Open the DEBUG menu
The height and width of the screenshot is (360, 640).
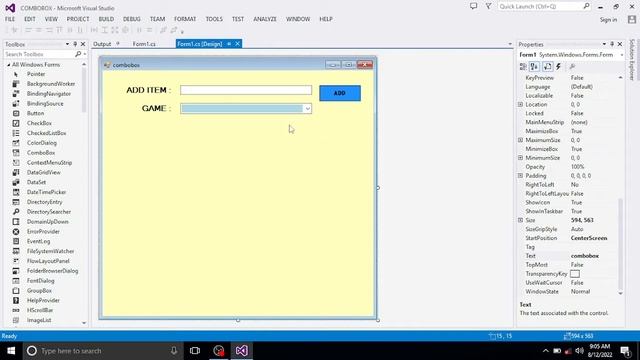pos(131,19)
